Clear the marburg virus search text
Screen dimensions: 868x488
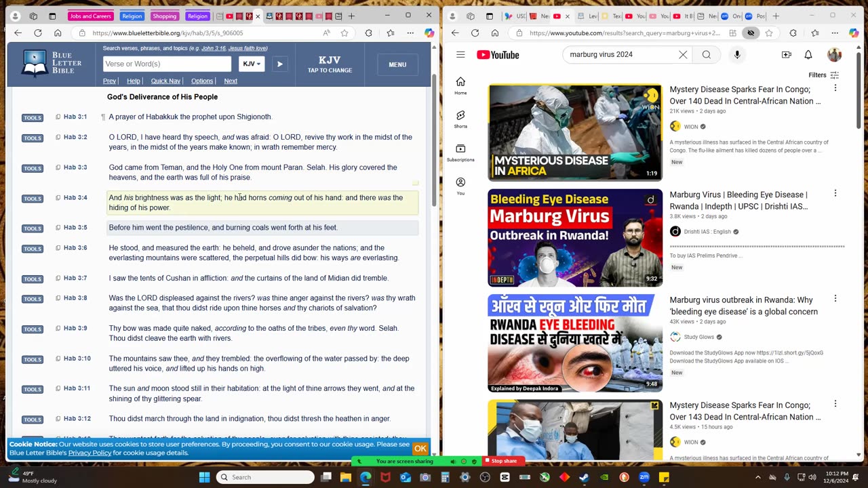[683, 55]
